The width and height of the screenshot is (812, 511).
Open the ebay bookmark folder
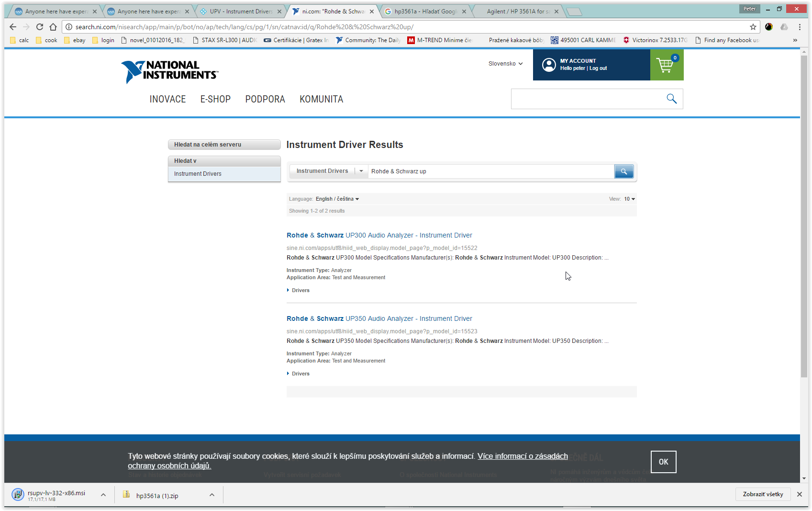coord(75,40)
